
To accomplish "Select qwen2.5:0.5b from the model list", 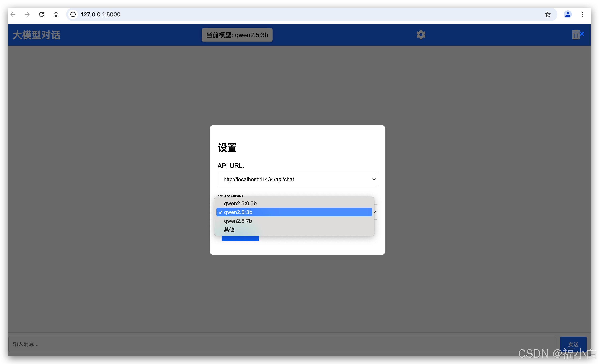I will tap(240, 203).
